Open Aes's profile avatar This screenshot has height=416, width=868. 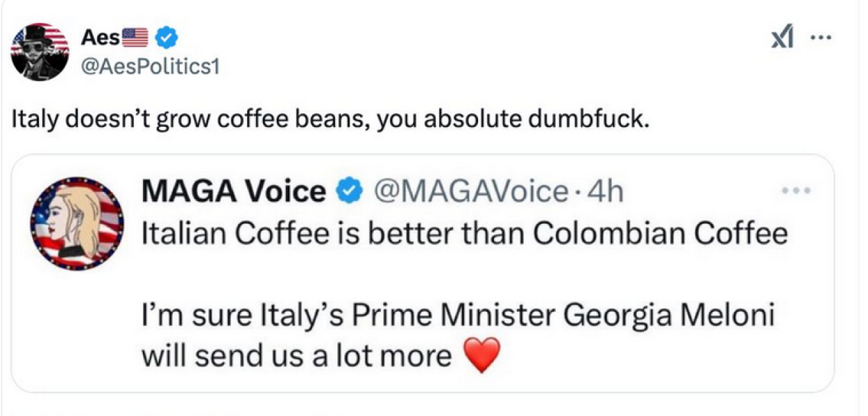[x=40, y=51]
